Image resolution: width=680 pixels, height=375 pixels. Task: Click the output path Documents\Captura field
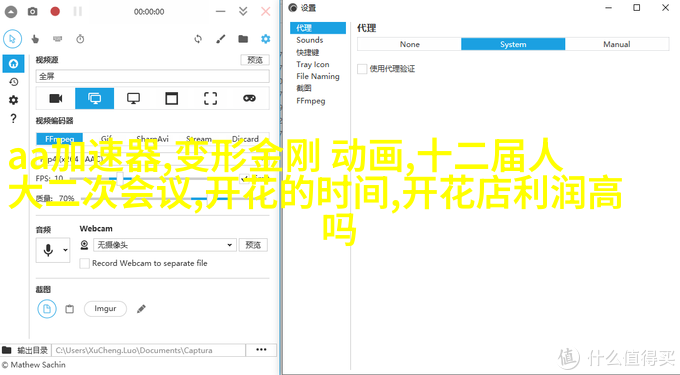click(149, 350)
